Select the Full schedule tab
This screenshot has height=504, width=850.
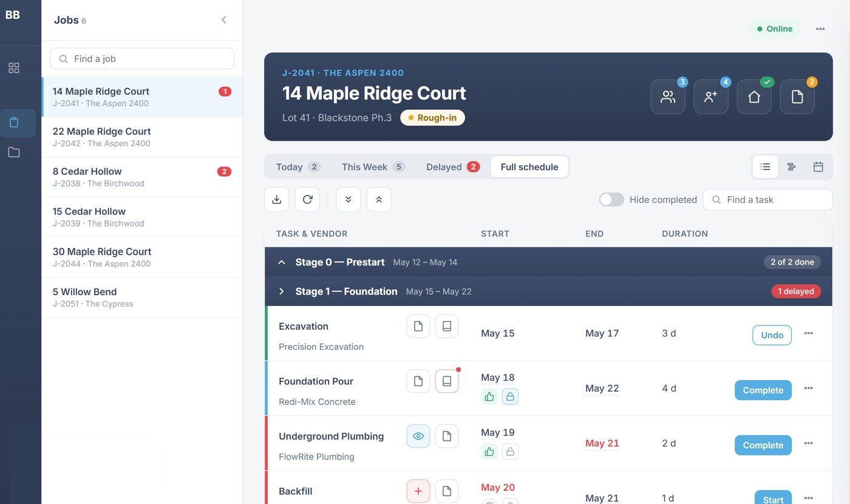click(x=529, y=167)
